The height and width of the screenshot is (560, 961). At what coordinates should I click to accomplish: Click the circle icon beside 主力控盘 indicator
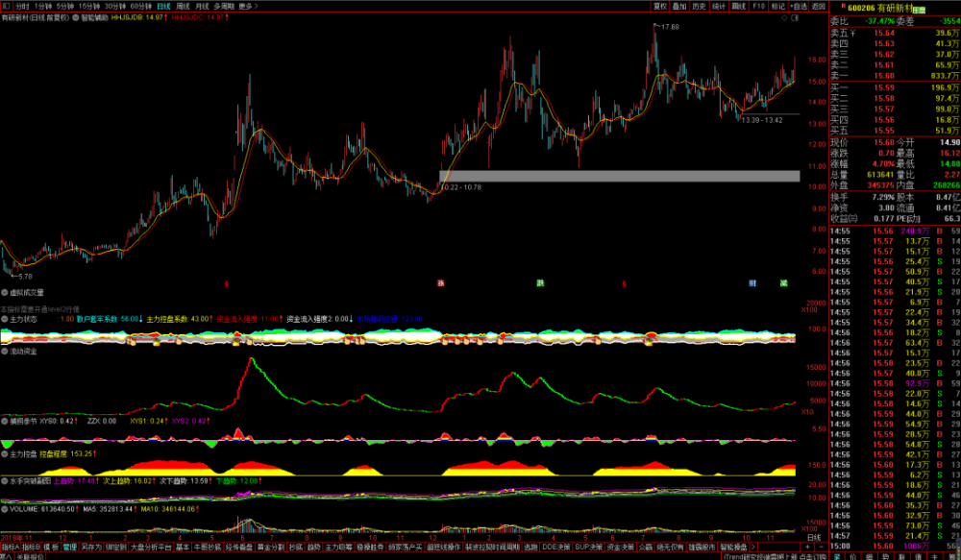point(5,452)
